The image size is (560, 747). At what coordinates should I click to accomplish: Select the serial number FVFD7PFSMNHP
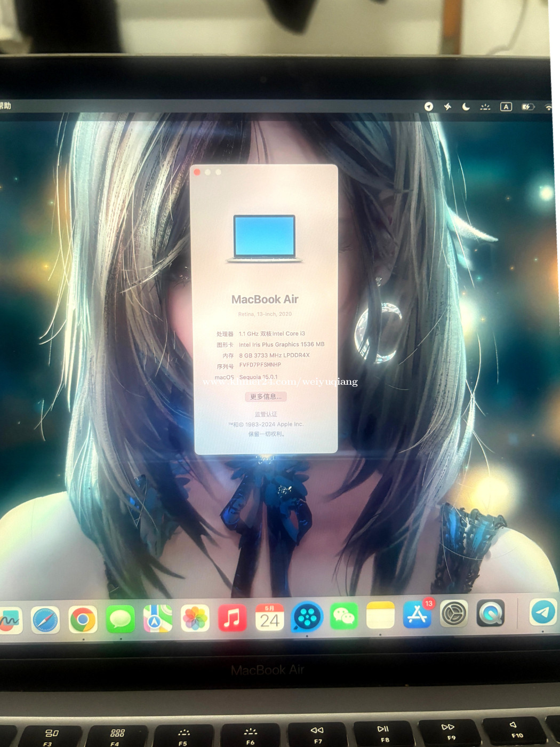(260, 365)
